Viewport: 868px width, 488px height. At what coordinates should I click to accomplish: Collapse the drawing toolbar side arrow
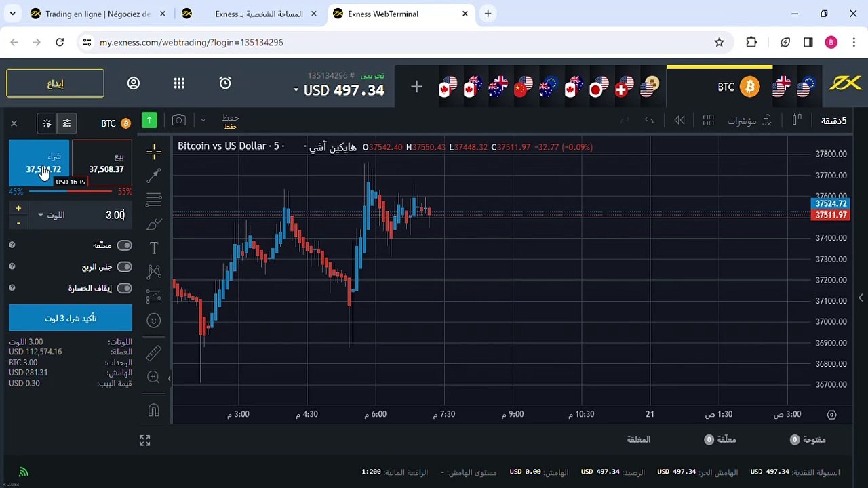coord(169,378)
